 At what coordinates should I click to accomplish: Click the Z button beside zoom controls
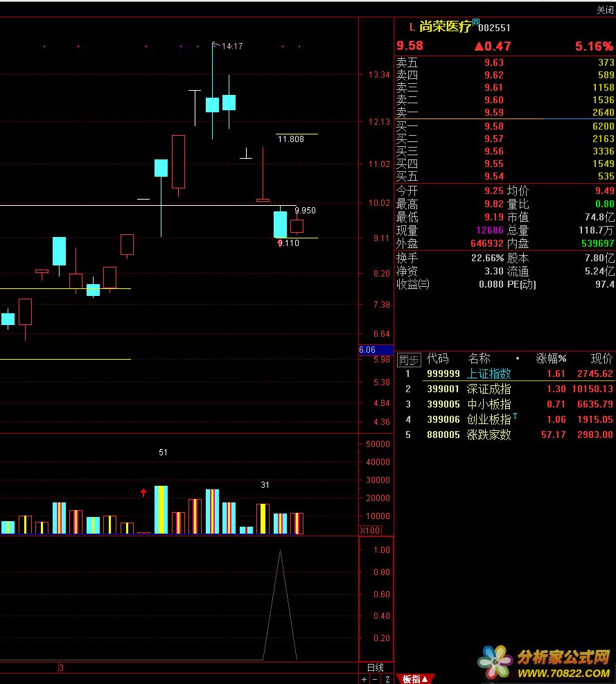click(x=387, y=679)
